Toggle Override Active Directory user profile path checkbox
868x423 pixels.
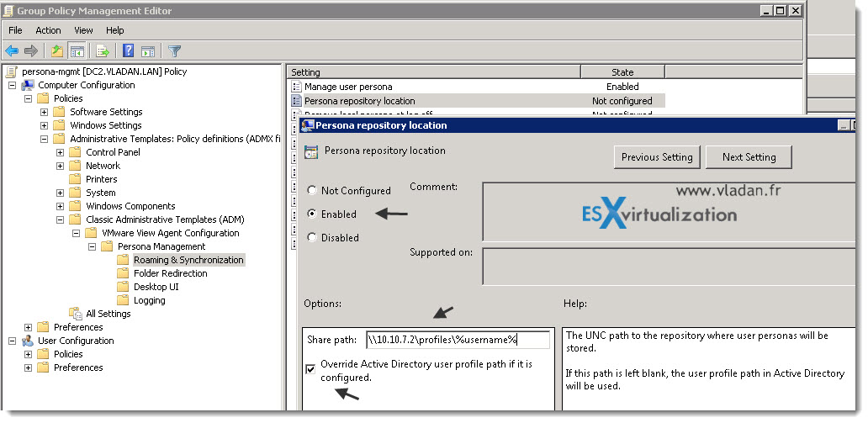pos(310,368)
